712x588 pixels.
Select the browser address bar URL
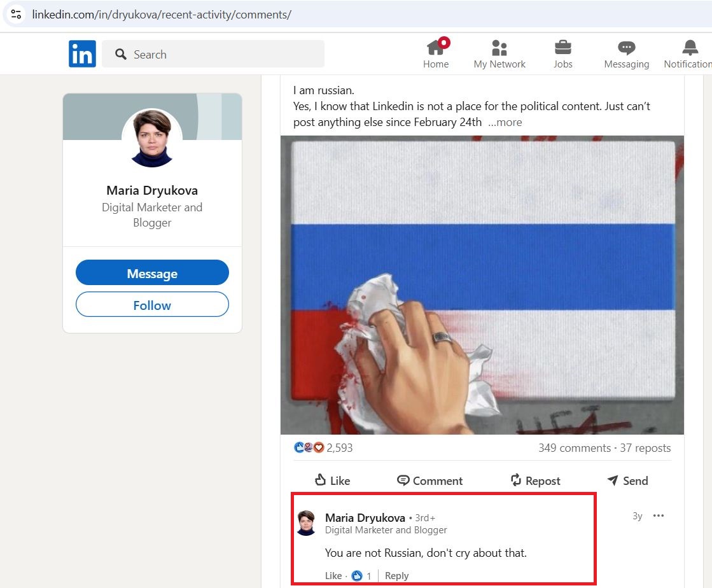[162, 15]
